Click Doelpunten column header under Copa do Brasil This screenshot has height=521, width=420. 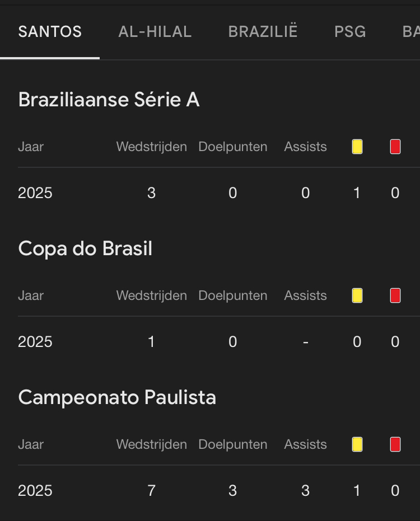tap(232, 295)
